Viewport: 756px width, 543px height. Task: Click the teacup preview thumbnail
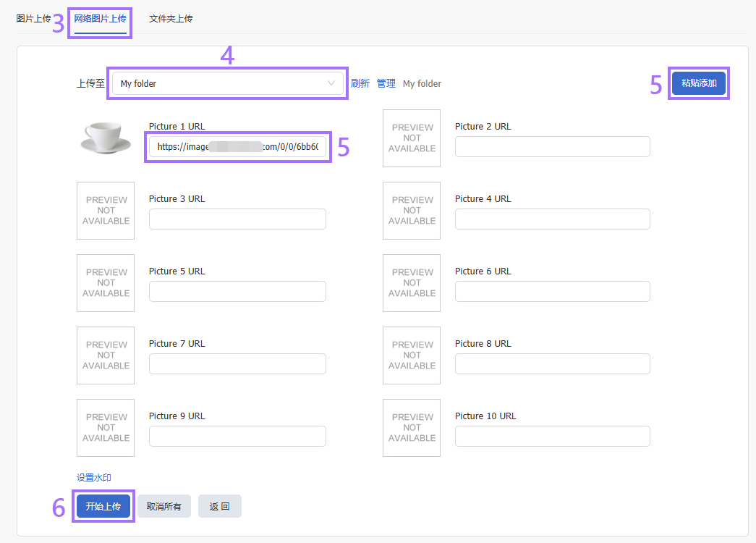point(106,138)
